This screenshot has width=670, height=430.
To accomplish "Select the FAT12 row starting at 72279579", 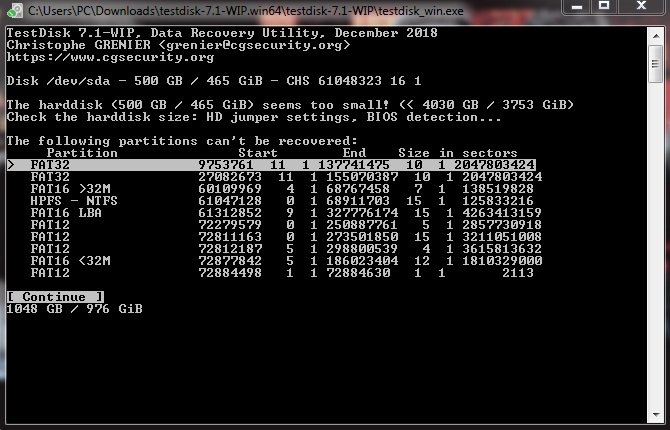I will [x=286, y=225].
